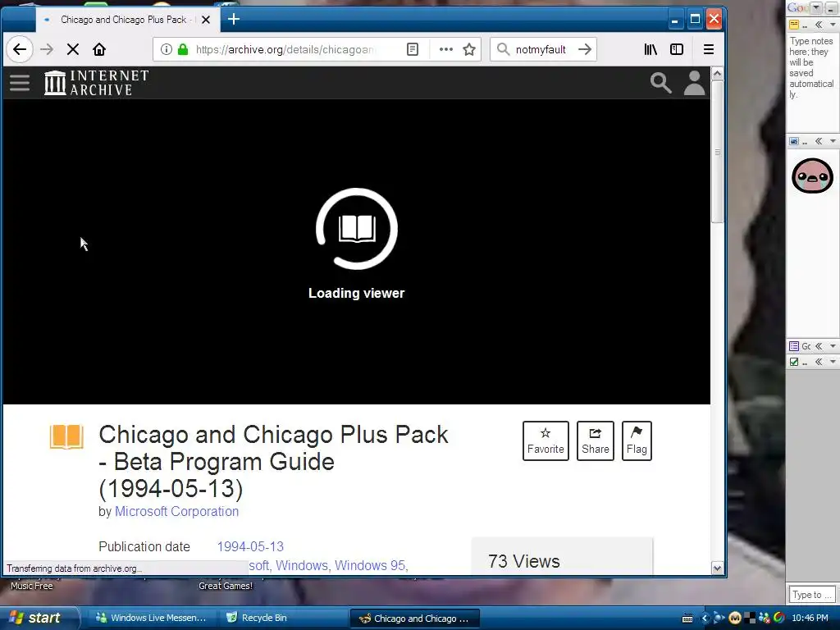Click the colorful swirl tray icon
840x630 pixels.
click(779, 619)
